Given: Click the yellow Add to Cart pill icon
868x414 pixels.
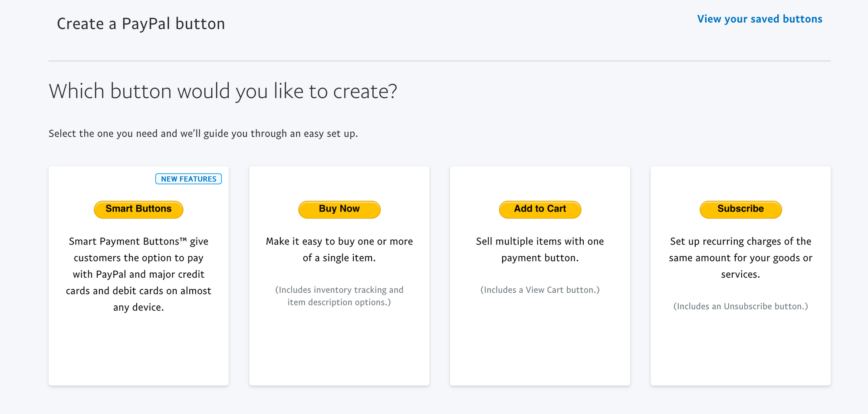Looking at the screenshot, I should pos(540,209).
